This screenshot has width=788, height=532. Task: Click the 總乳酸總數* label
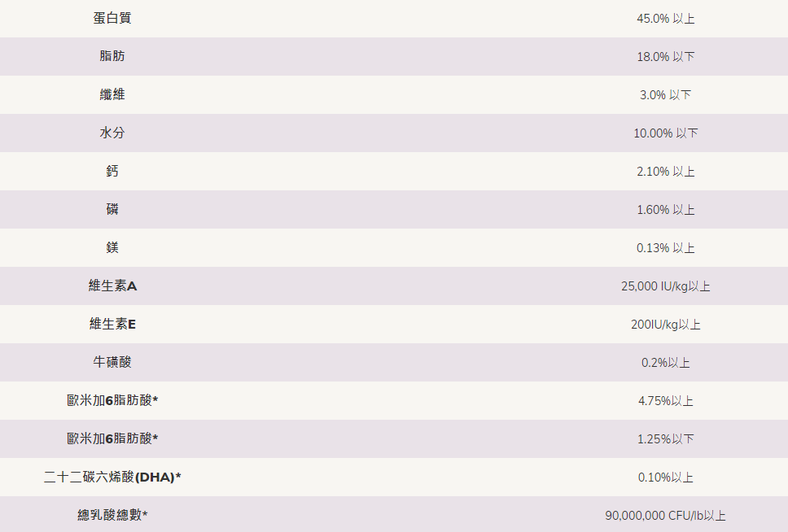point(112,515)
